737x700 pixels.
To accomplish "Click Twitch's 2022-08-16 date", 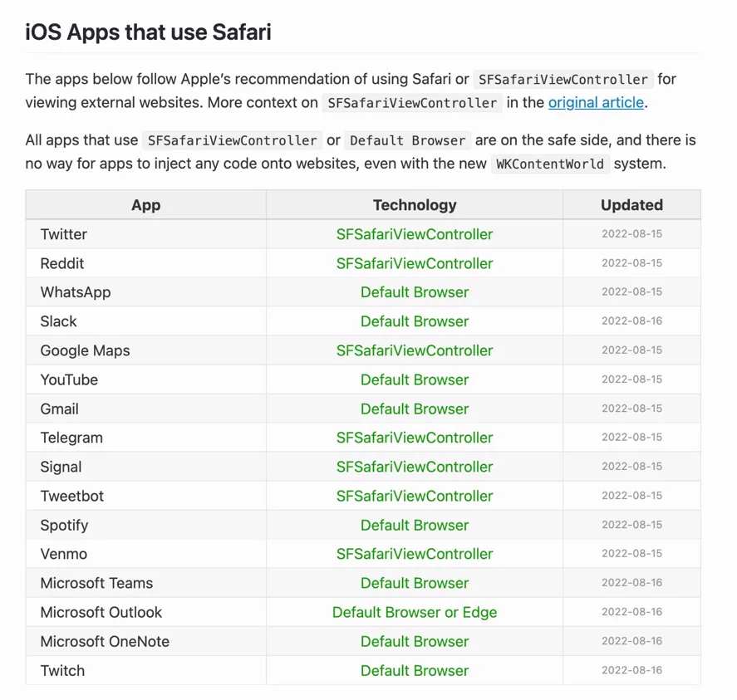I will coord(631,670).
